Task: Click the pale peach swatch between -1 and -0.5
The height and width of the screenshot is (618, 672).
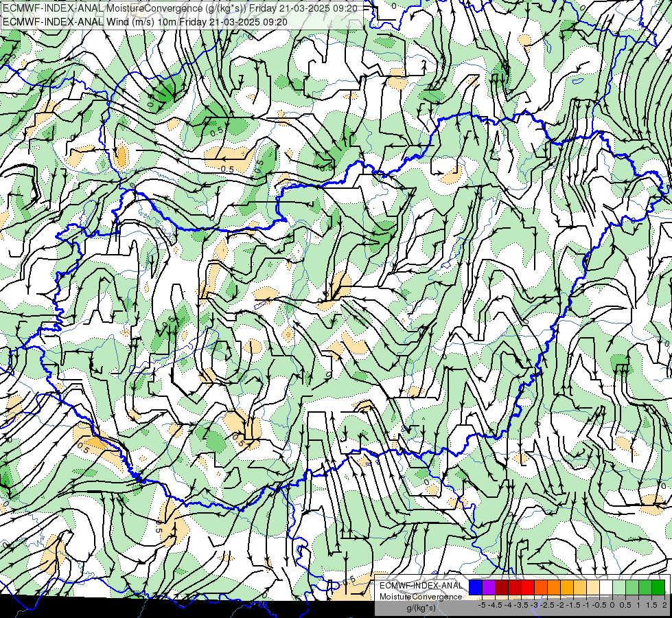Action: click(x=593, y=588)
